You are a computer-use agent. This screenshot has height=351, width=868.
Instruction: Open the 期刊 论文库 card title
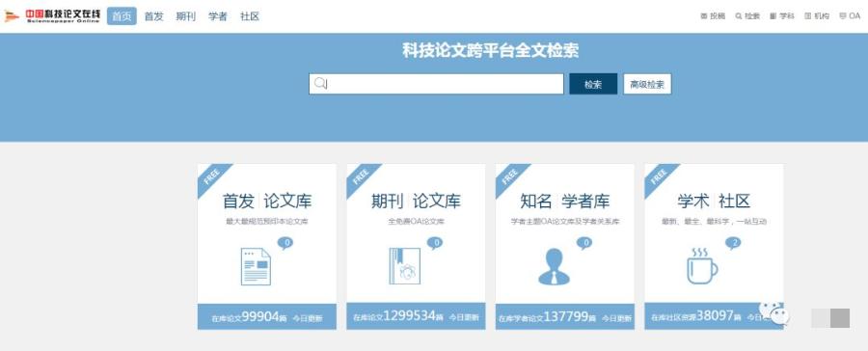click(x=416, y=201)
